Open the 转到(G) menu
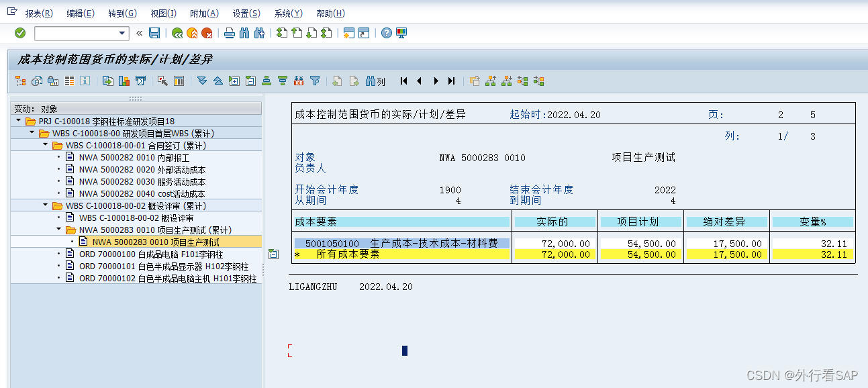Screen dimensions: 868x388 (122, 13)
